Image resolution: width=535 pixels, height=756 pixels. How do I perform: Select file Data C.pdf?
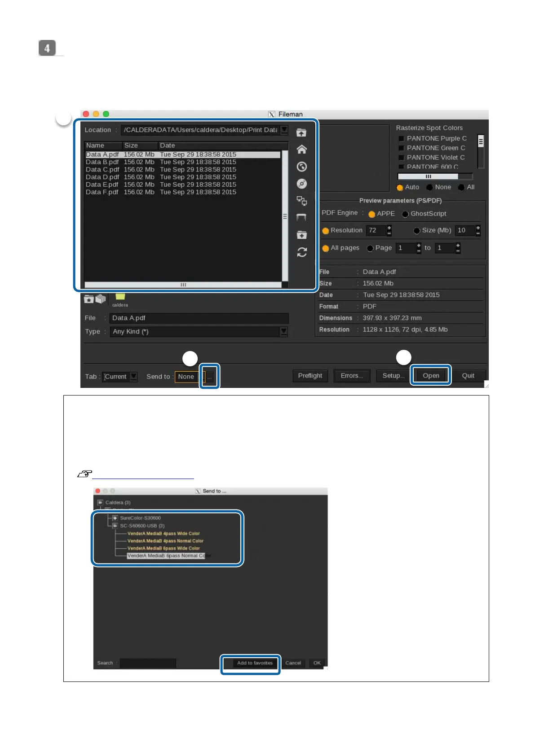coord(183,170)
